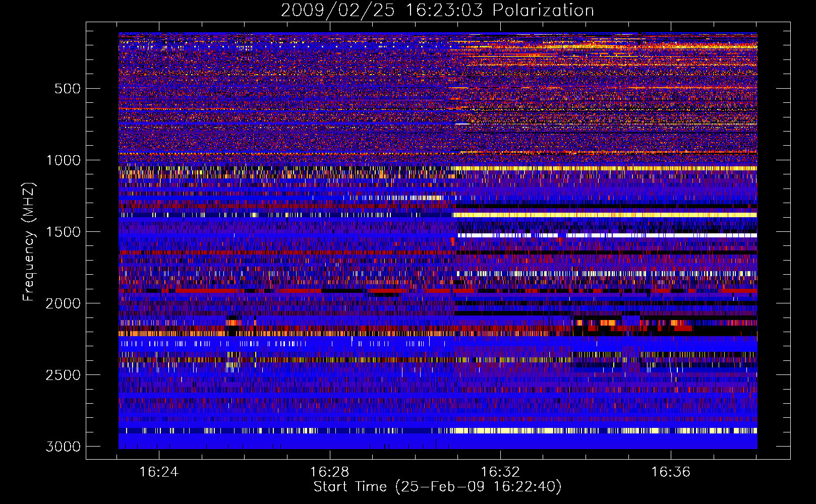816x504 pixels.
Task: Click the 'Start Time (25-Feb-09 16:22:40)' axis label
Action: coord(437,487)
